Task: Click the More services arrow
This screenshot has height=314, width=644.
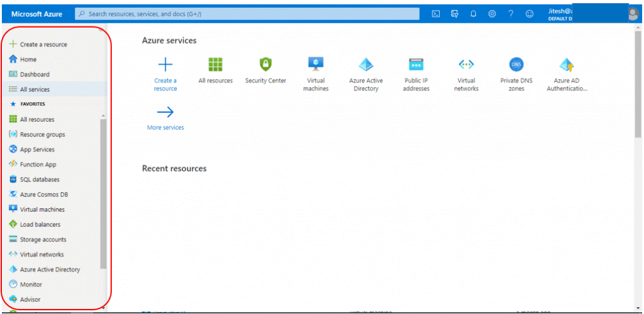Action: [165, 112]
